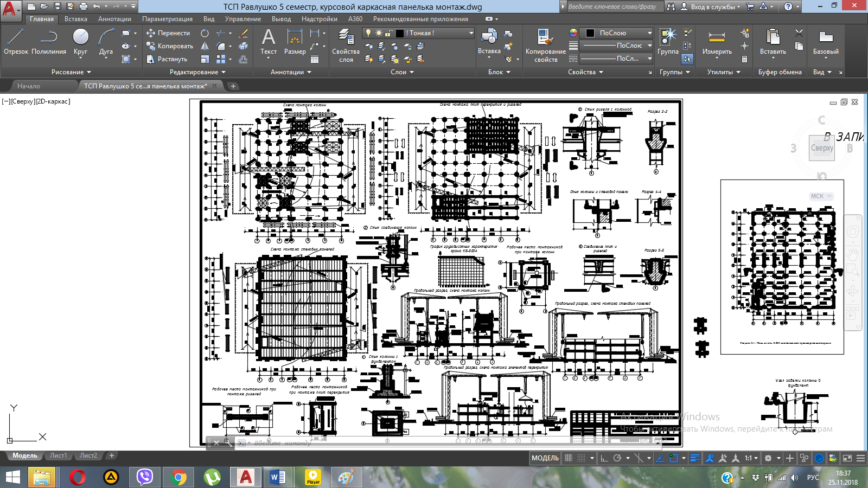The width and height of the screenshot is (868, 488).
Task: Expand the Блок panel
Action: (499, 72)
